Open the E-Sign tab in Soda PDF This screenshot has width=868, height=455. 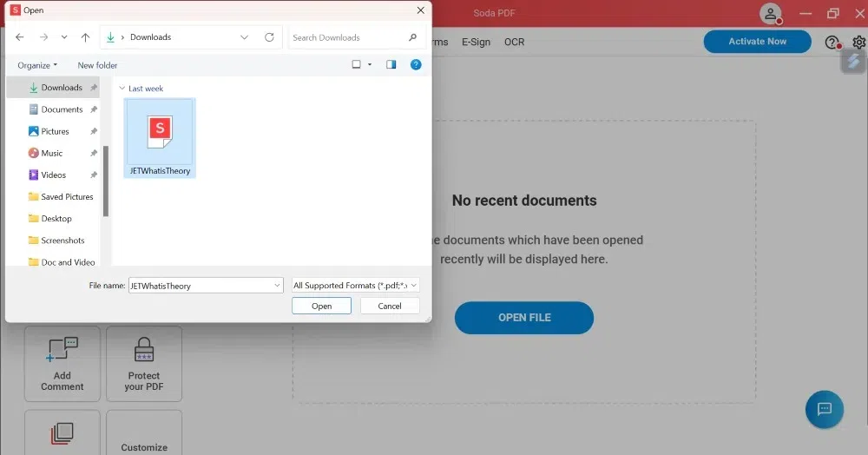coord(476,42)
